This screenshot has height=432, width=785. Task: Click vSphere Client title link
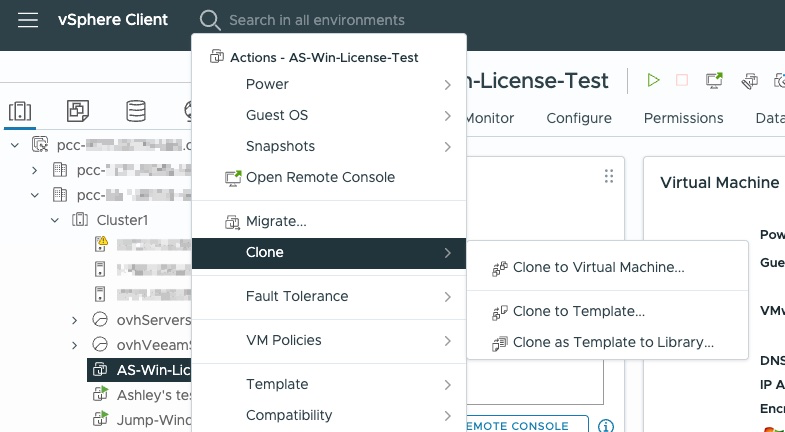pyautogui.click(x=113, y=20)
